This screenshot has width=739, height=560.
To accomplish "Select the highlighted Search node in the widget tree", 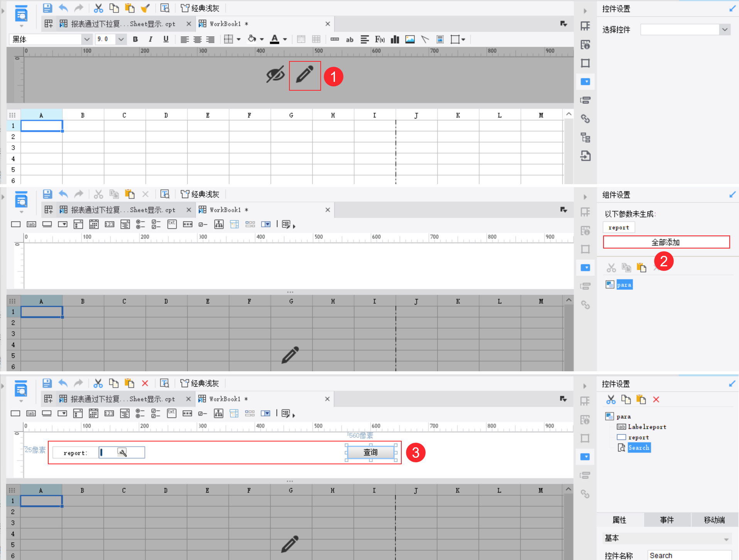I will [x=639, y=448].
